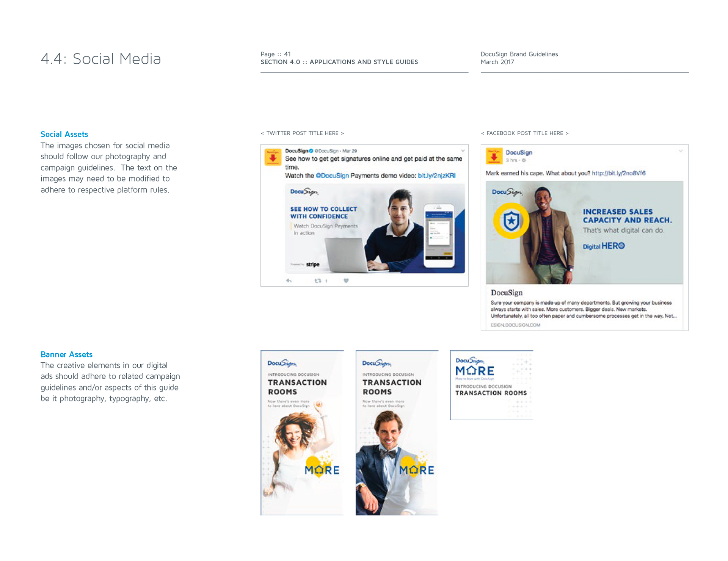Viewport: 728px width, 561px height.
Task: Click the yellow shield badge in Facebook ad
Action: coord(511,221)
